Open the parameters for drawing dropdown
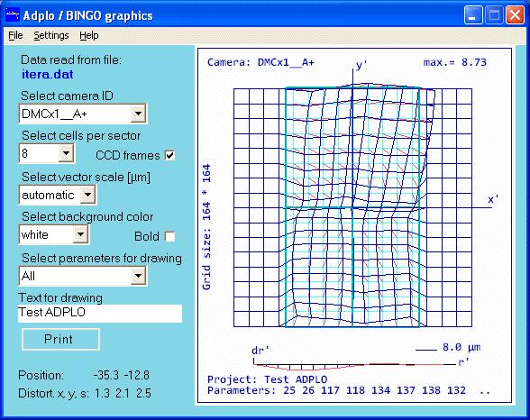The image size is (530, 420). point(138,276)
